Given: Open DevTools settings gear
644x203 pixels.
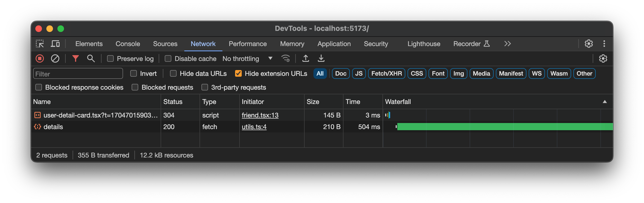Looking at the screenshot, I should point(589,44).
